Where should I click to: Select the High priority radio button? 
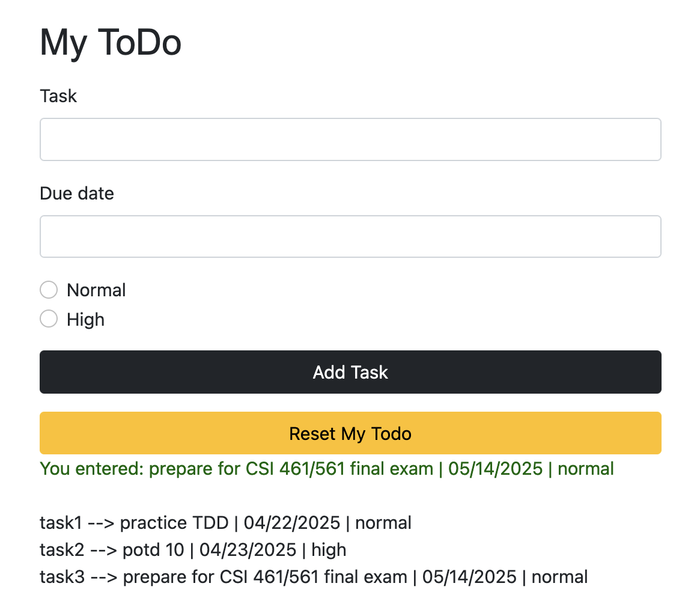[x=49, y=319]
